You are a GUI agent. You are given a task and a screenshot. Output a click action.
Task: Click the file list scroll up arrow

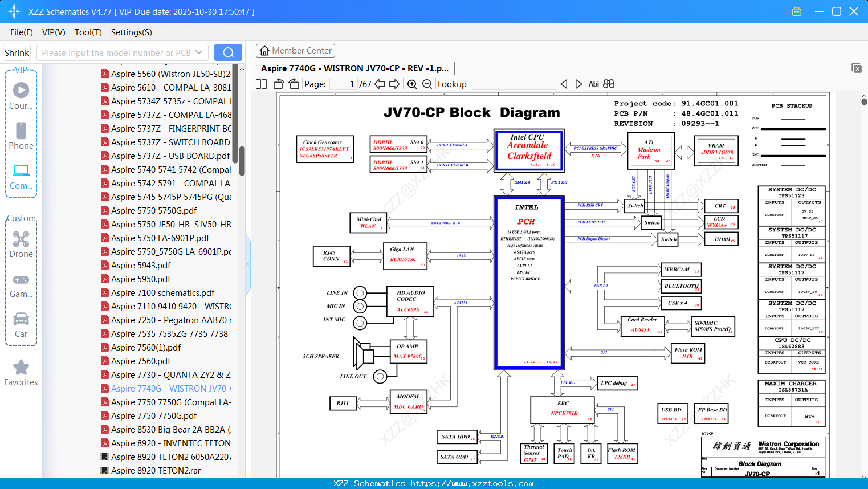(x=242, y=68)
